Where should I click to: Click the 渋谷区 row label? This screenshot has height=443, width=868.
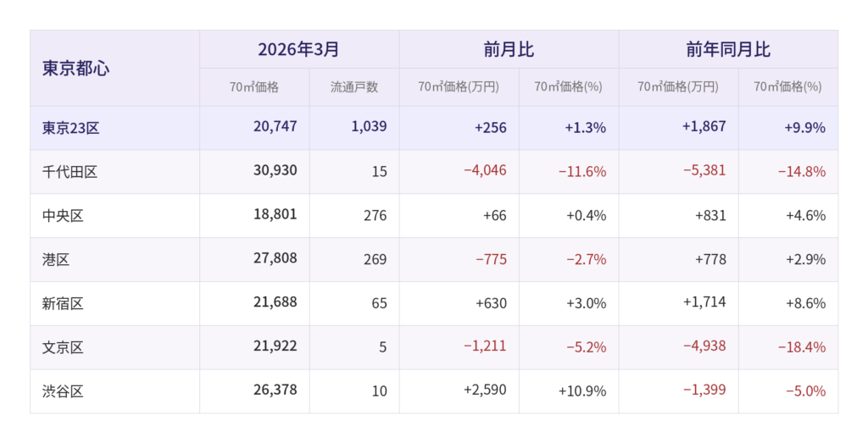[x=63, y=391]
